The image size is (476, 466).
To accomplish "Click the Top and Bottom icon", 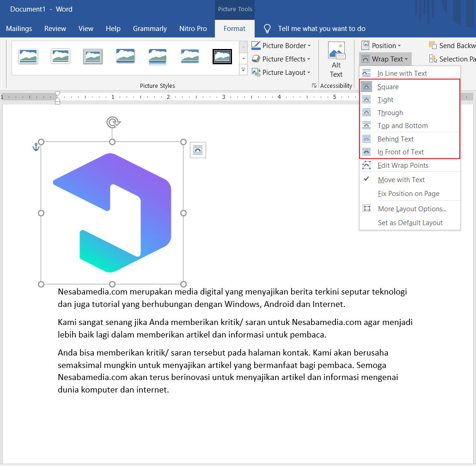I will (366, 125).
